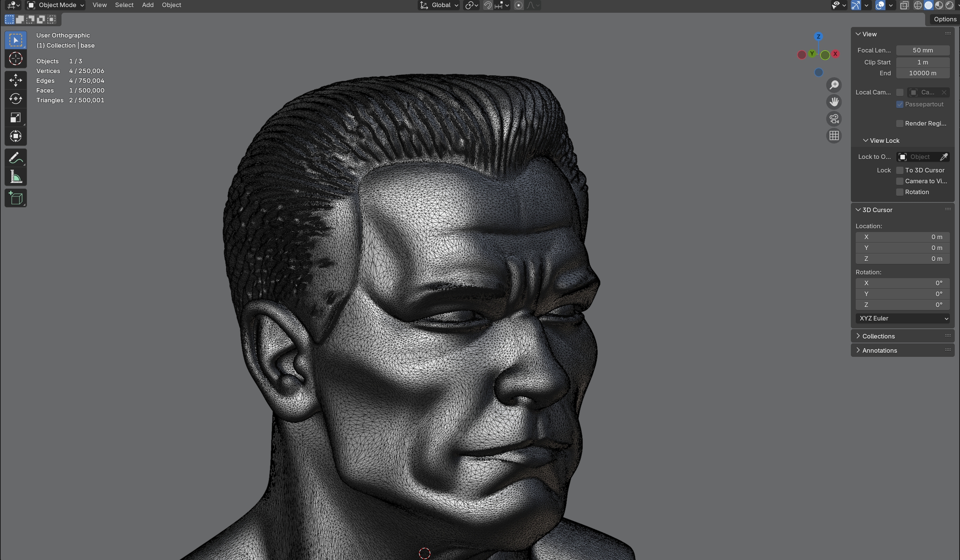Click the Add Cube tool
The width and height of the screenshot is (960, 560).
click(x=16, y=198)
